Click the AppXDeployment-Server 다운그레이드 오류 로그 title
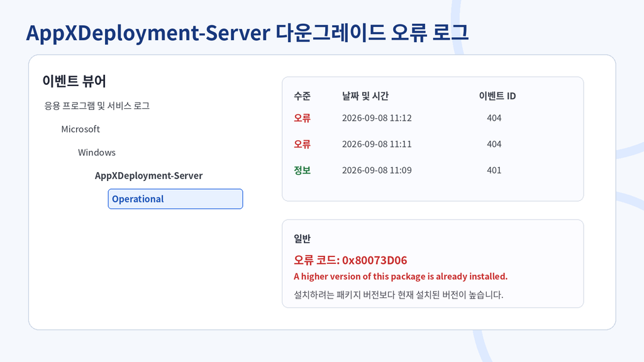 [x=247, y=33]
